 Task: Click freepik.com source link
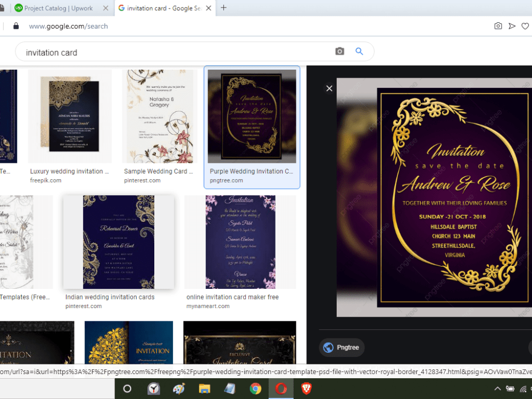pos(45,180)
